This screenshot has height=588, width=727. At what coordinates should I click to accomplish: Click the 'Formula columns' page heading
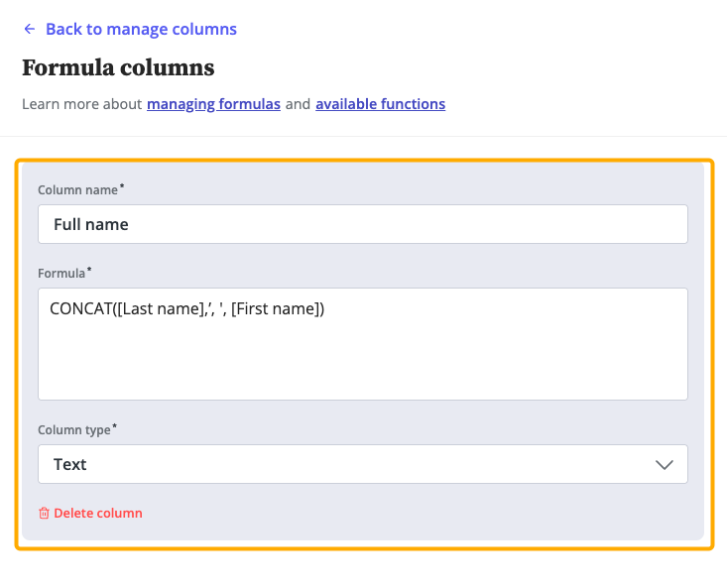click(118, 67)
